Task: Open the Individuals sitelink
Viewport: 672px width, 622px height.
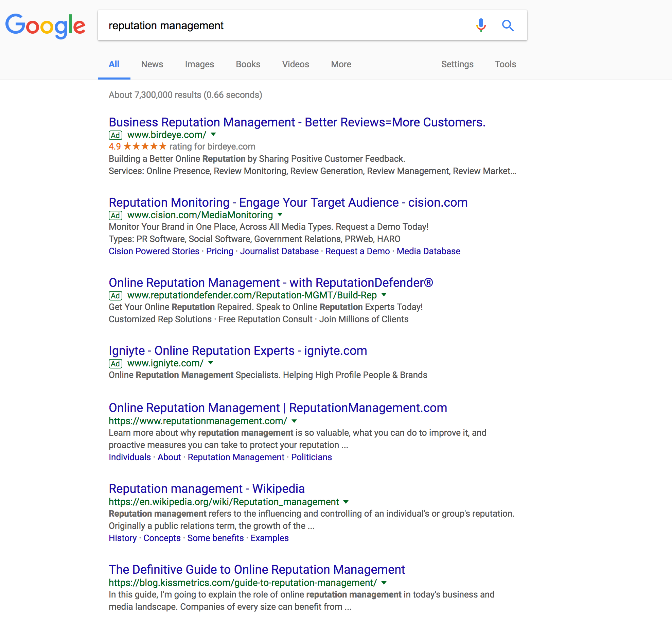Action: (130, 457)
